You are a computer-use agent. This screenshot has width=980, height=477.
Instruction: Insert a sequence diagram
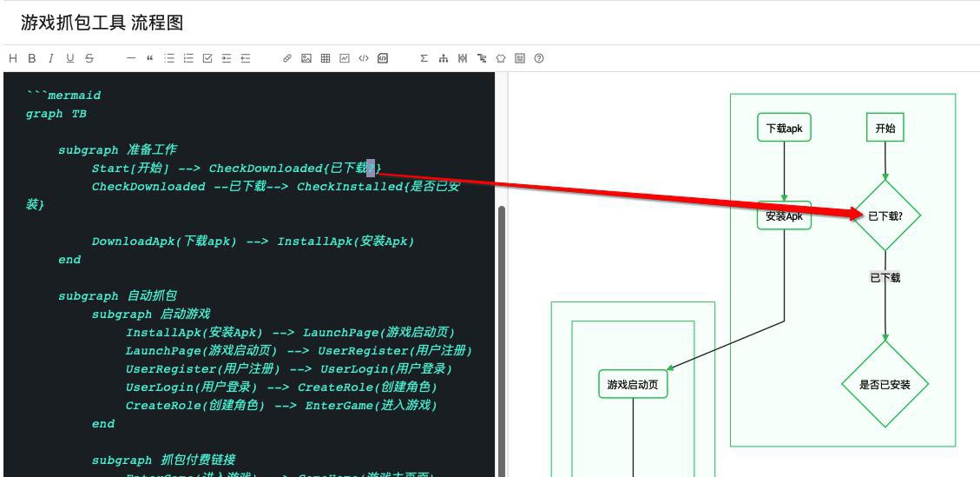pos(463,58)
